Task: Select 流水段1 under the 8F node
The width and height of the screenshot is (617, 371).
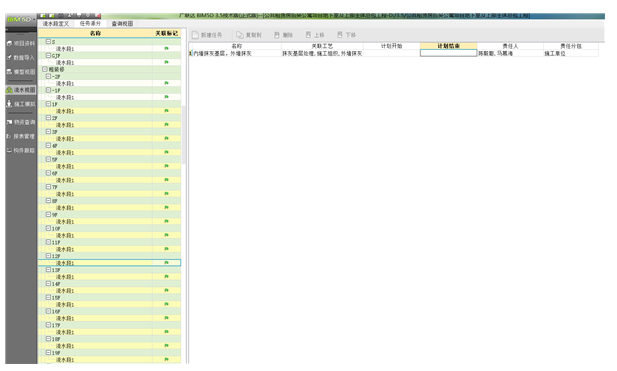Action: pos(65,208)
